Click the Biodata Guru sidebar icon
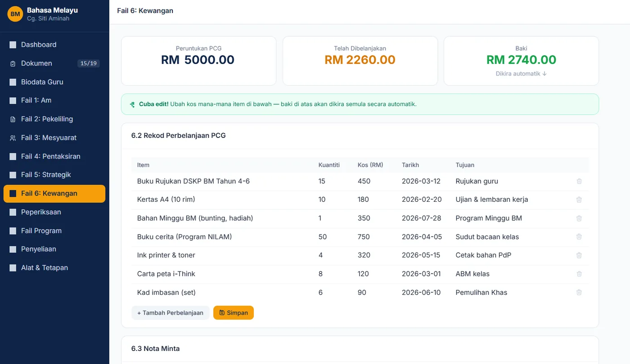The width and height of the screenshot is (630, 364). 13,82
